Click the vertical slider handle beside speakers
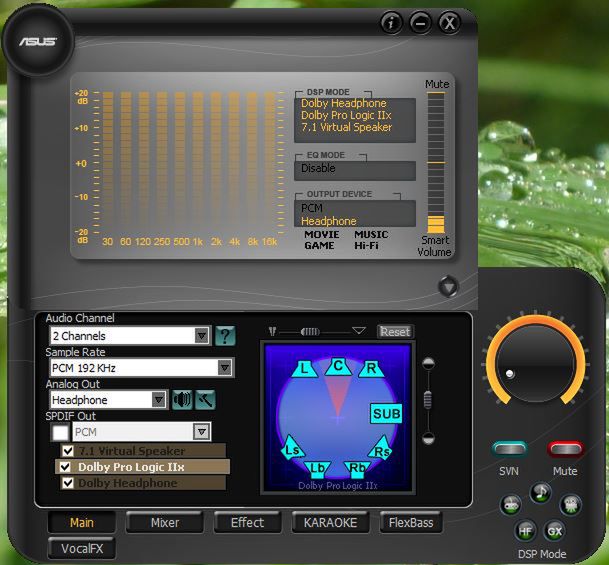The width and height of the screenshot is (609, 565). 428,400
